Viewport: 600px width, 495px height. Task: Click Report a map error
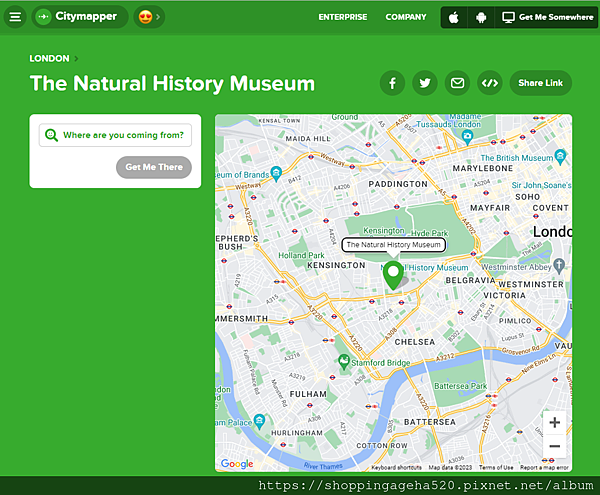[544, 467]
